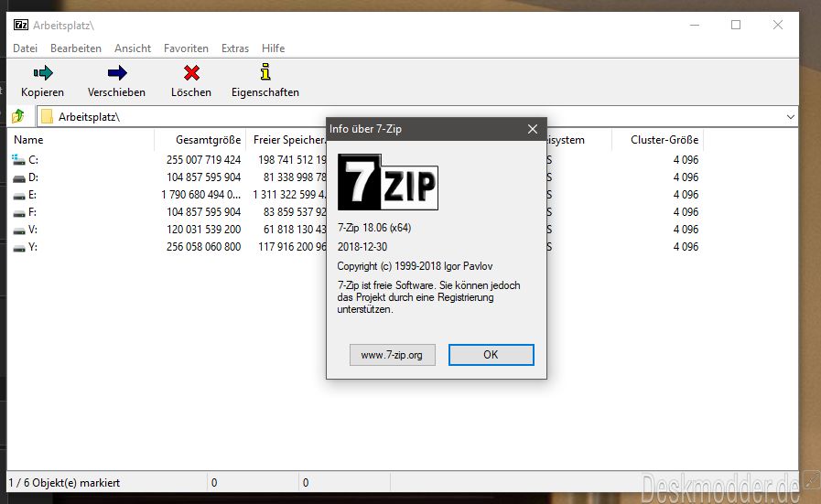
Task: Select the F: drive icon
Action: [x=19, y=213]
